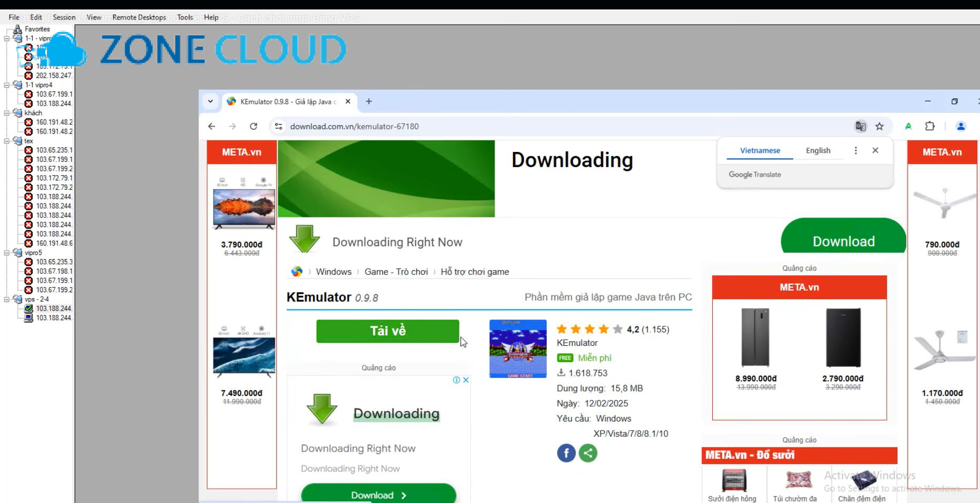Click the browser reload icon
The height and width of the screenshot is (503, 980).
254,126
